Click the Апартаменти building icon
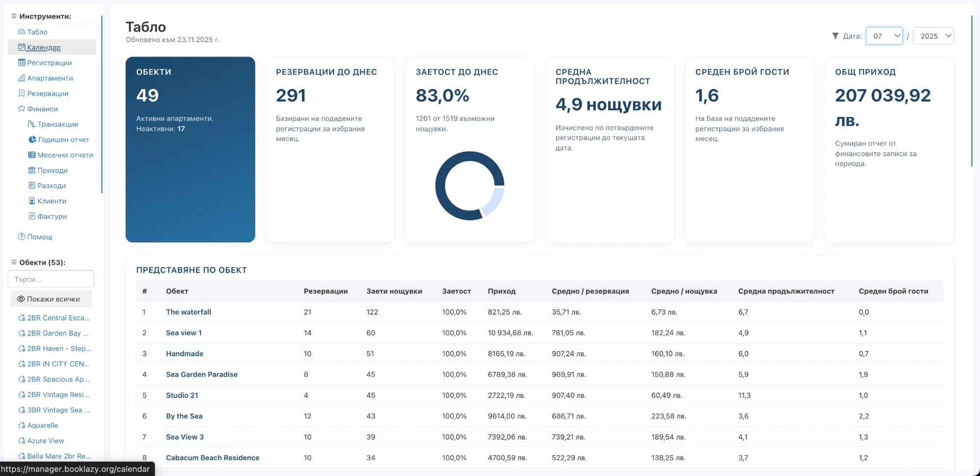 [22, 78]
